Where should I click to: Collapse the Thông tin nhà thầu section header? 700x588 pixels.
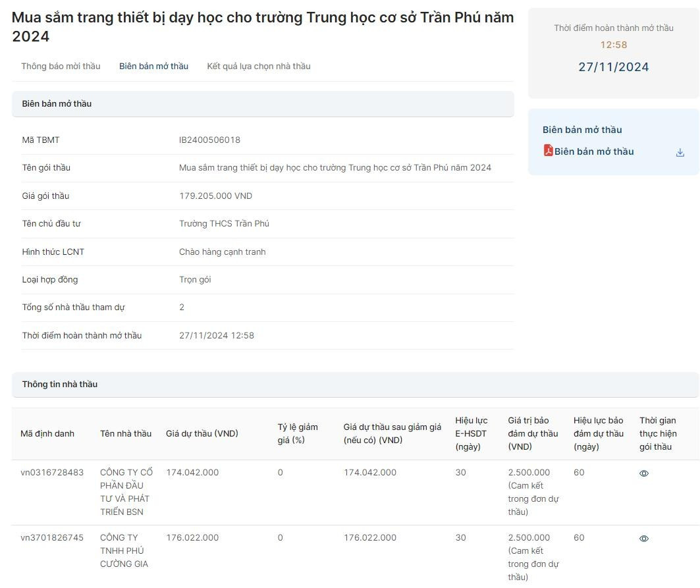click(x=354, y=385)
